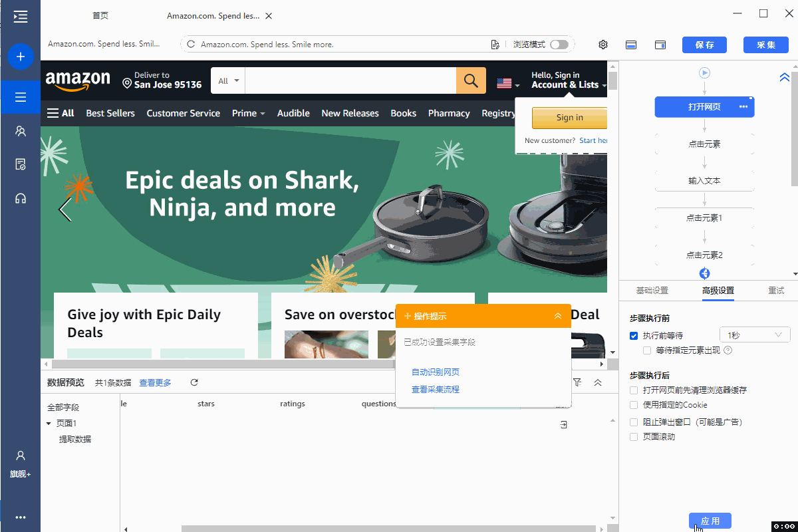Open Customer Service in Amazon nav
The height and width of the screenshot is (532, 798).
click(x=184, y=113)
